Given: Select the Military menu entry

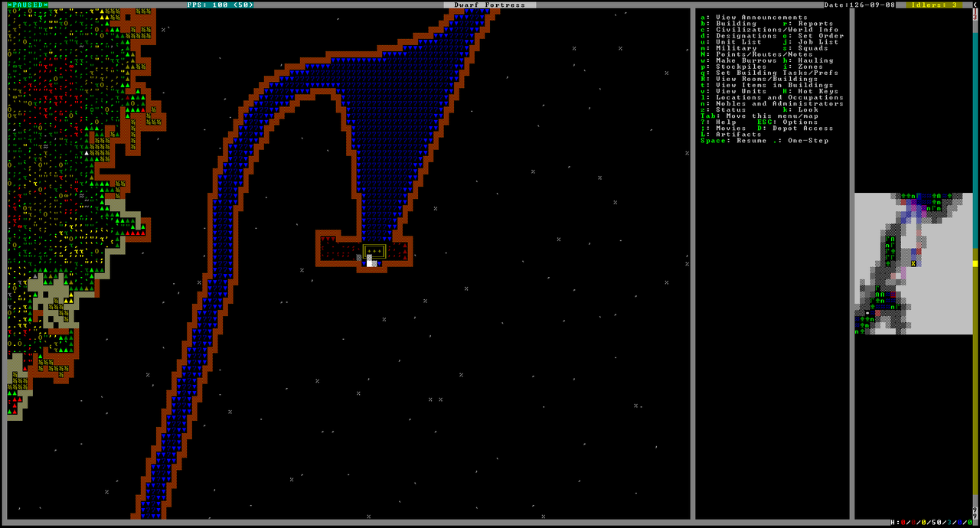Looking at the screenshot, I should tap(728, 48).
